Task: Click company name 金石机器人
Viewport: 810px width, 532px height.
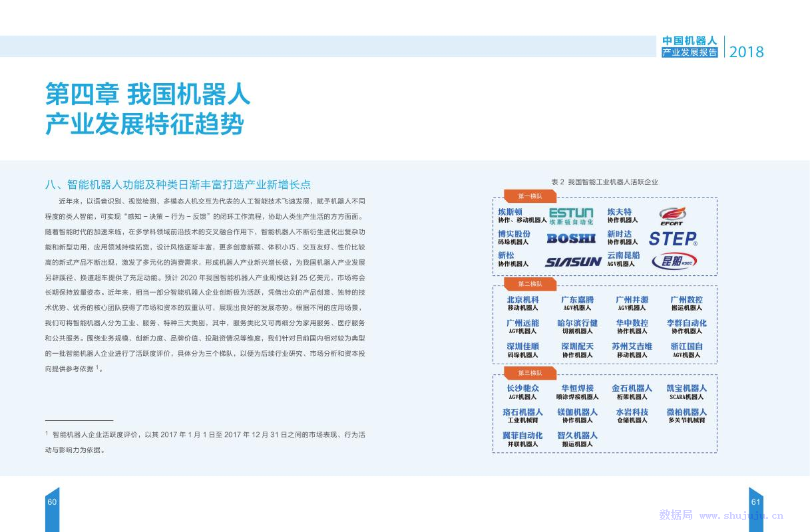Action: tap(632, 388)
